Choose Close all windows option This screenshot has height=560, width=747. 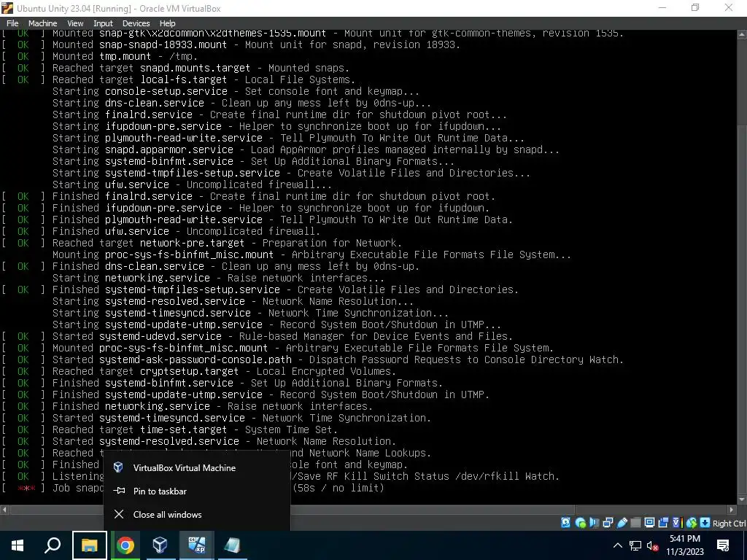[197, 514]
